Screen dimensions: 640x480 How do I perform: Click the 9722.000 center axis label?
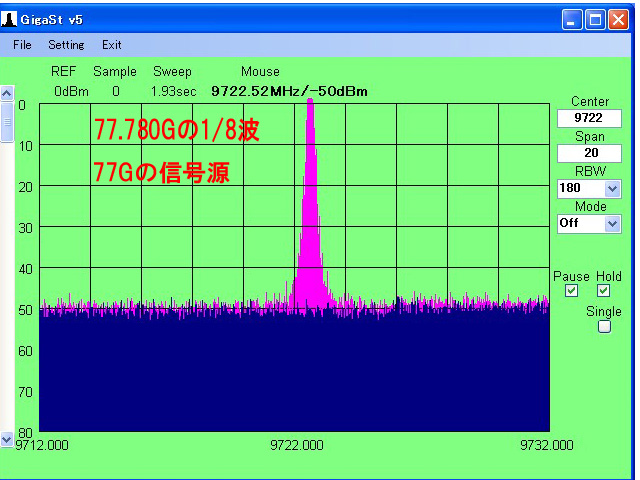point(297,445)
